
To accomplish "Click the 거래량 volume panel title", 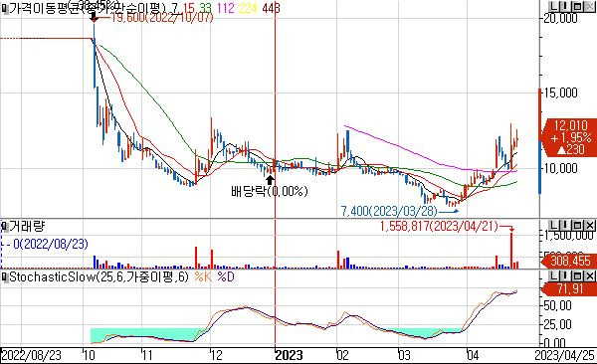I will (x=27, y=227).
